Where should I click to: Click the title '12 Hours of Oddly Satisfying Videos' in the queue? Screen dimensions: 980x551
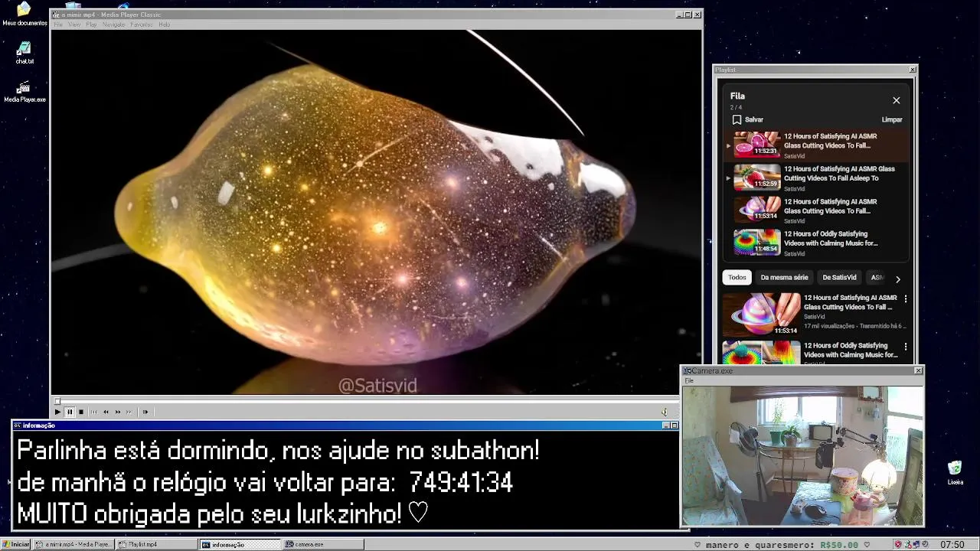(x=831, y=239)
